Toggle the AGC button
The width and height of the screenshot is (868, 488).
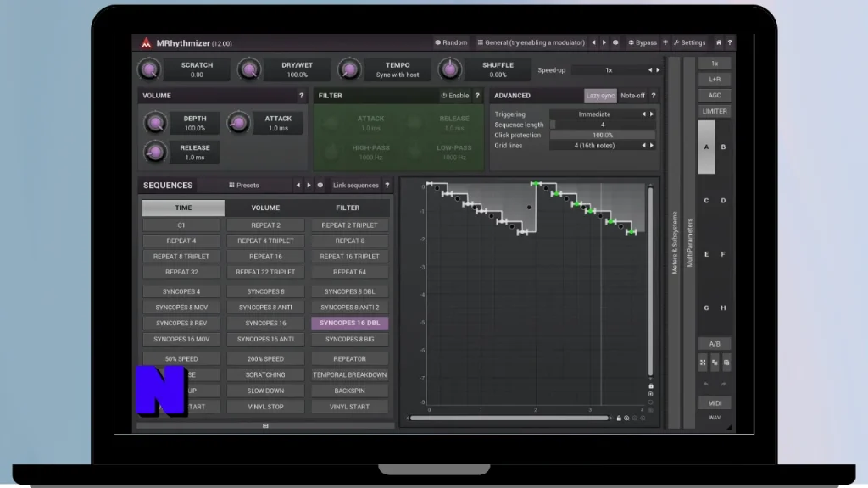(x=715, y=95)
